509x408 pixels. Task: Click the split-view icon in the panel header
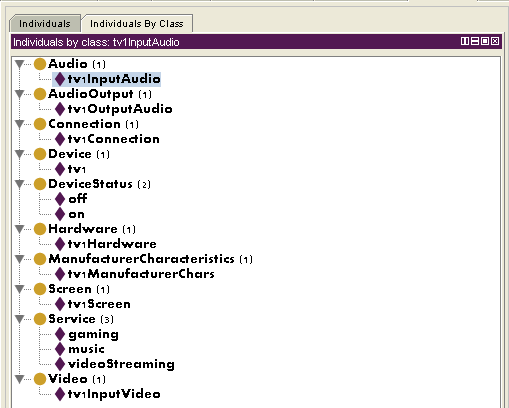pyautogui.click(x=464, y=41)
